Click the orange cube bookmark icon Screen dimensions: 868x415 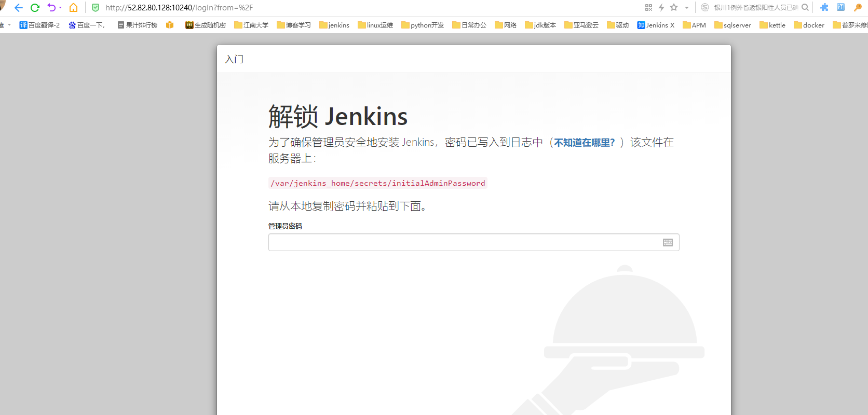170,25
